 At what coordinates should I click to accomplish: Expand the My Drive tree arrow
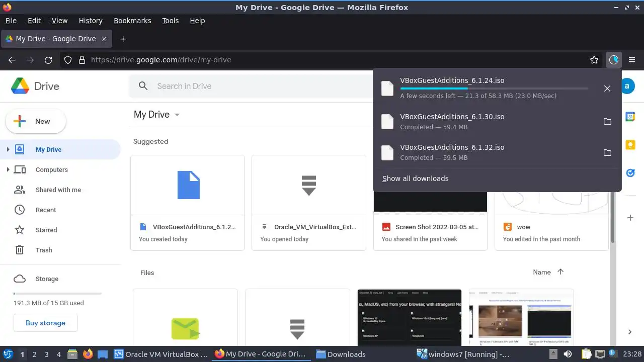pyautogui.click(x=8, y=149)
